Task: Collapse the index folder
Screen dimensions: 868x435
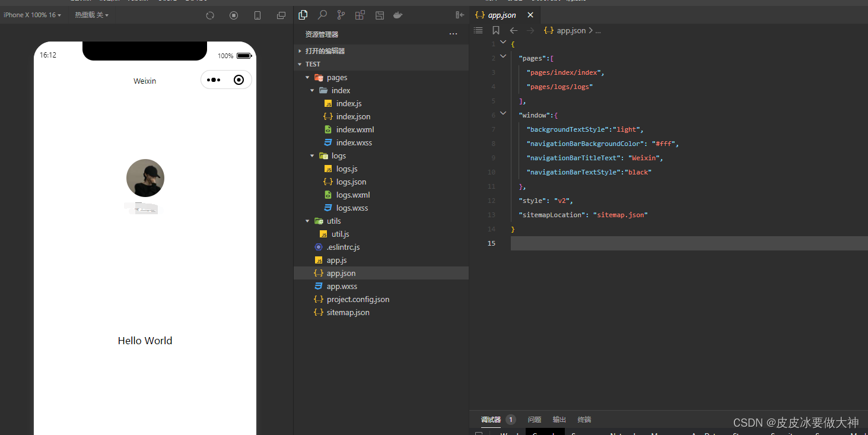Action: coord(312,91)
